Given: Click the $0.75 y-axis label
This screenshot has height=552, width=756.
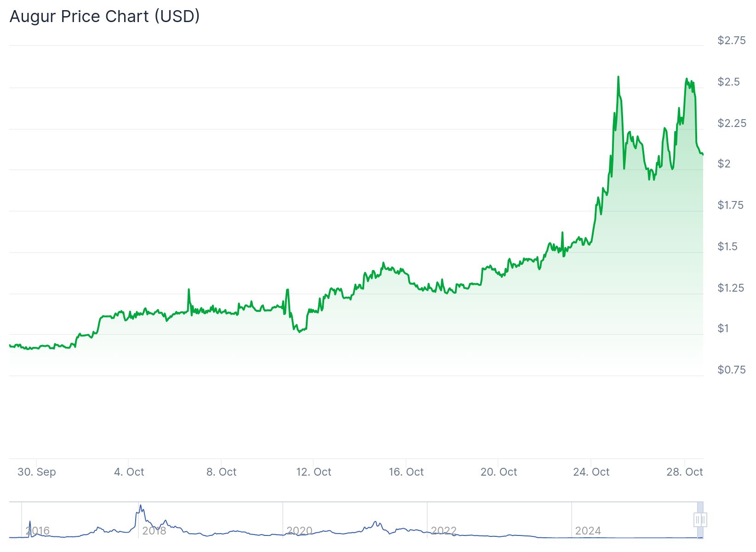Looking at the screenshot, I should 732,370.
